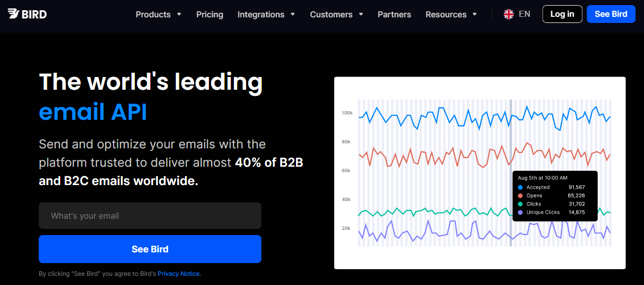Click the Log in button
Screen dimensions: 644x285
point(562,14)
